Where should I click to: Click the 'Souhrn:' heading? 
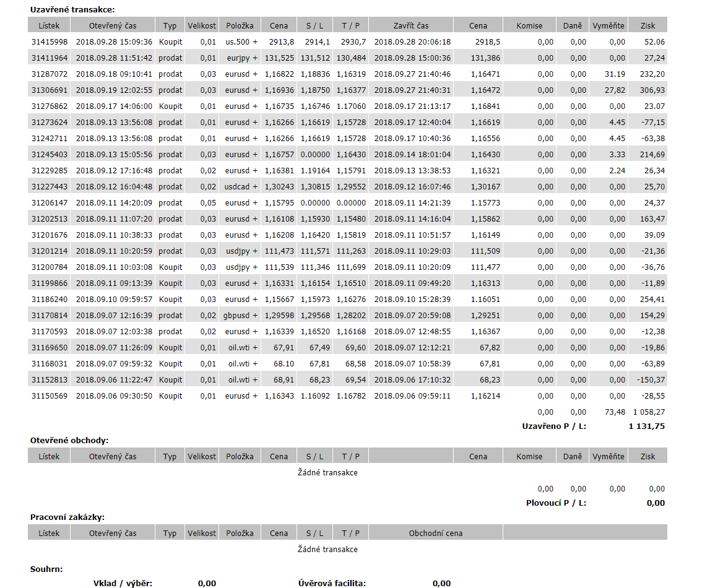point(46,569)
